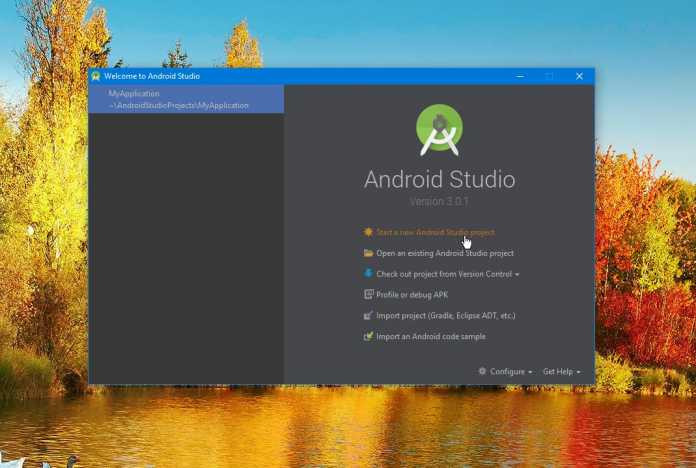This screenshot has width=696, height=468.
Task: Click the Profile or debug APK icon
Action: point(368,294)
